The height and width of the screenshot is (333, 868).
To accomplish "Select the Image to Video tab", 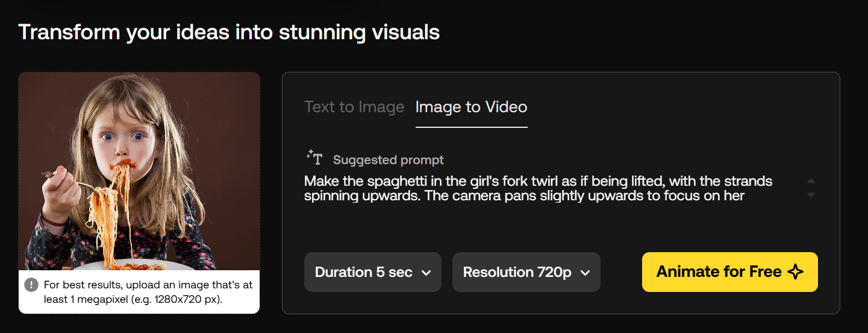I will (472, 107).
